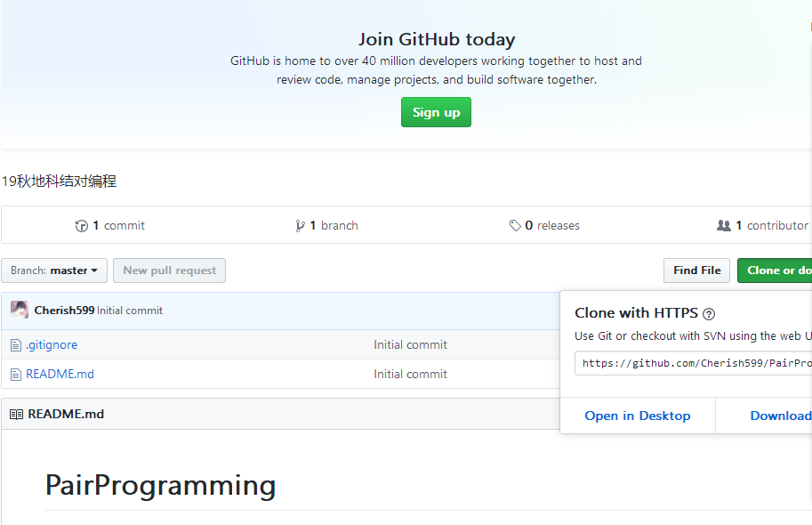Click the branch fork icon
812x525 pixels.
point(300,226)
